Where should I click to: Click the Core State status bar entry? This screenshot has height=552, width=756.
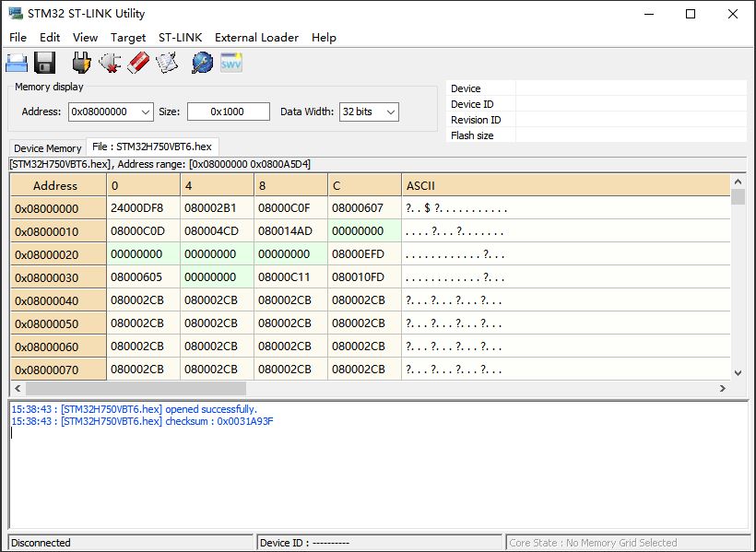pyautogui.click(x=628, y=543)
